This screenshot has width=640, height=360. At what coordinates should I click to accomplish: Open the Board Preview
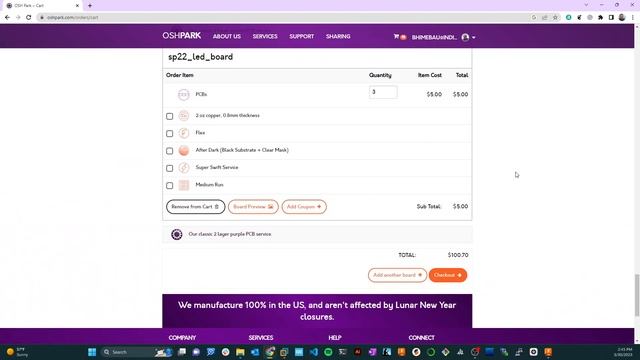pos(253,207)
